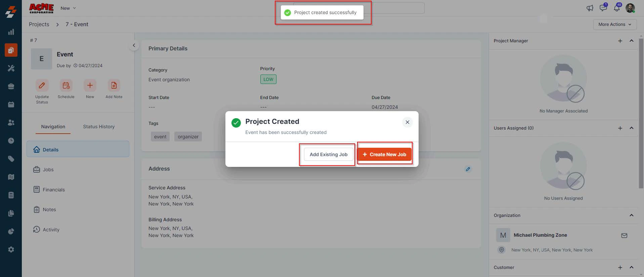Click the New plus icon under Event
The image size is (644, 277).
point(90,85)
